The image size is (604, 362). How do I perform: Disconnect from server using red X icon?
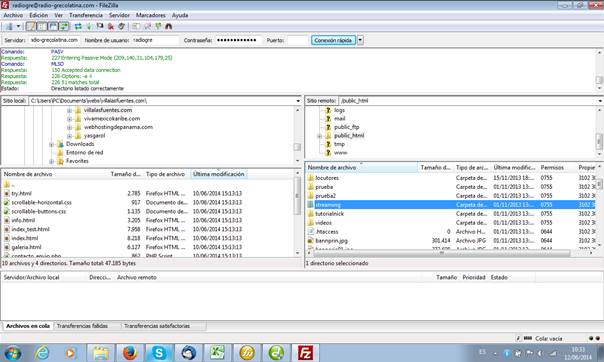click(x=111, y=26)
